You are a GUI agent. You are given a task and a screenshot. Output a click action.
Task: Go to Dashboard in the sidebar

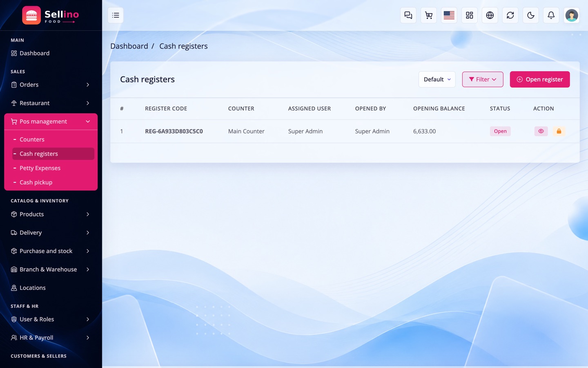pyautogui.click(x=51, y=53)
